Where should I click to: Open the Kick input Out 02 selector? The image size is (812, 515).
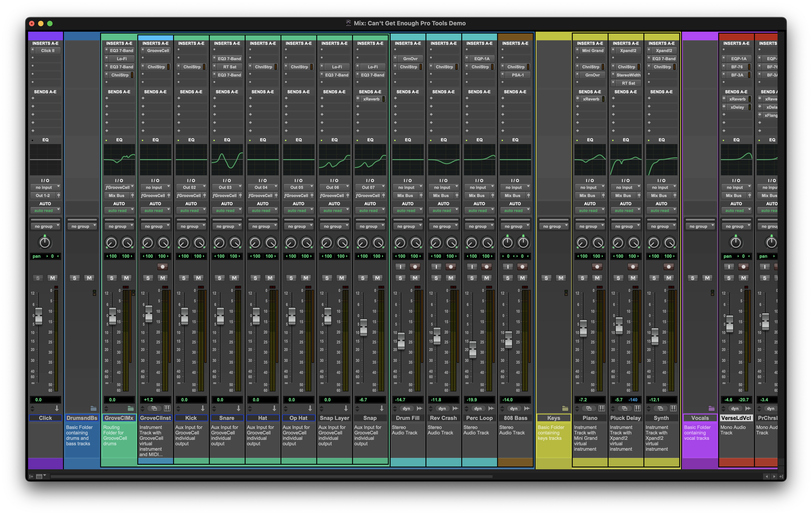point(191,187)
